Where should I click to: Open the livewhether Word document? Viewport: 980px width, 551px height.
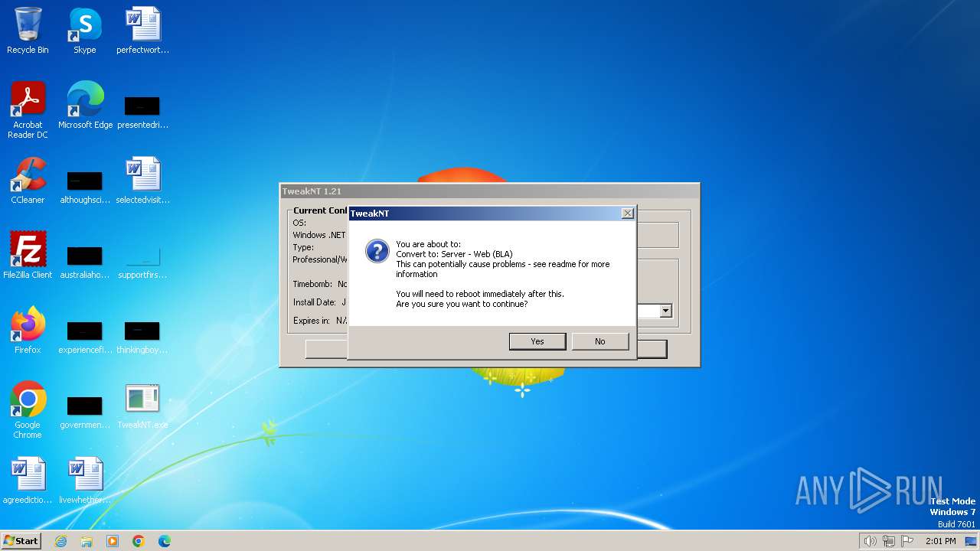[x=84, y=481]
